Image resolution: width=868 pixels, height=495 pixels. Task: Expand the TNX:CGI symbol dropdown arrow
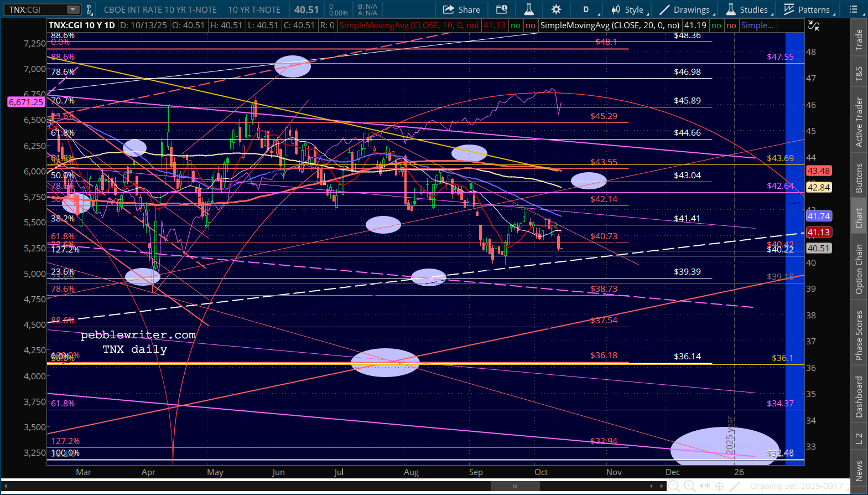point(73,9)
